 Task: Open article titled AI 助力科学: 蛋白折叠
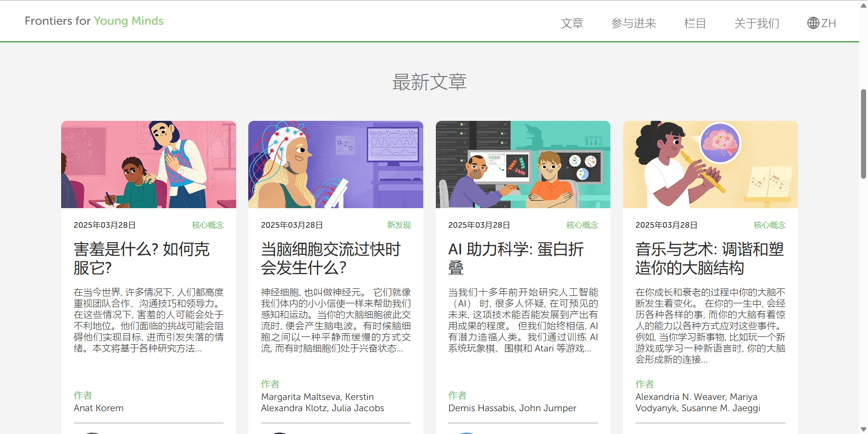(x=516, y=259)
